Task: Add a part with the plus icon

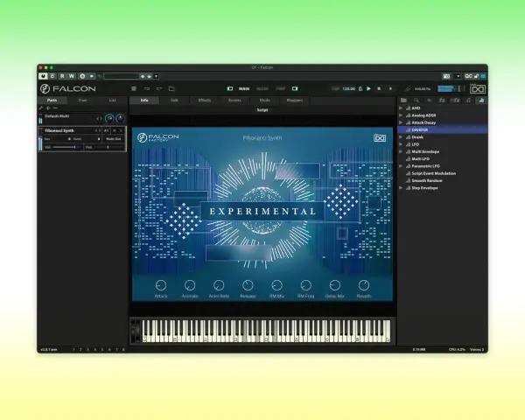Action: coord(48,108)
